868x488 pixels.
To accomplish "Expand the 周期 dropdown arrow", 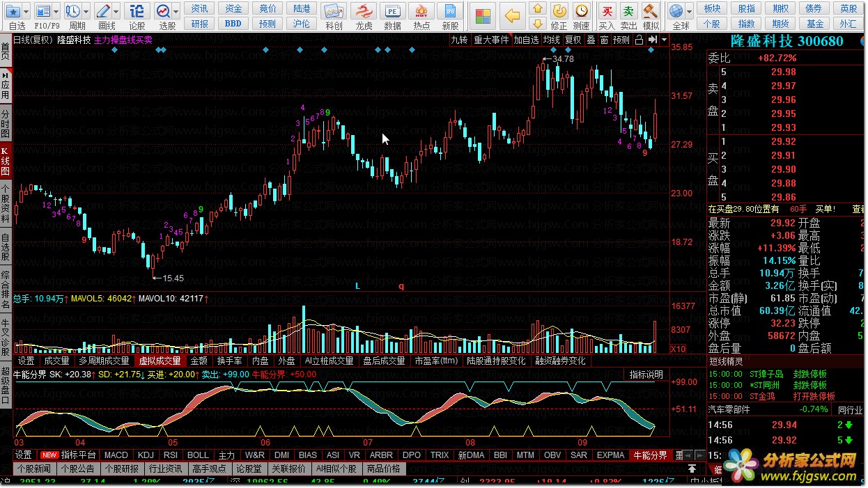I will 86,11.
